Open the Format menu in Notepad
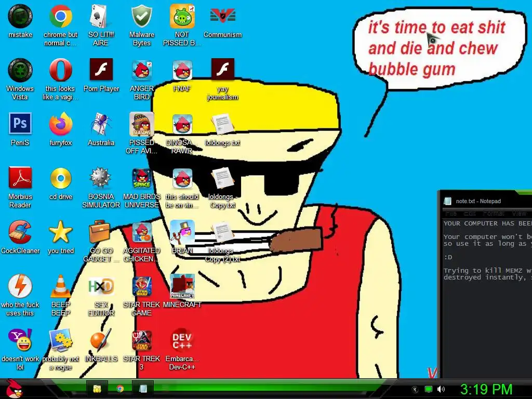 pyautogui.click(x=494, y=214)
